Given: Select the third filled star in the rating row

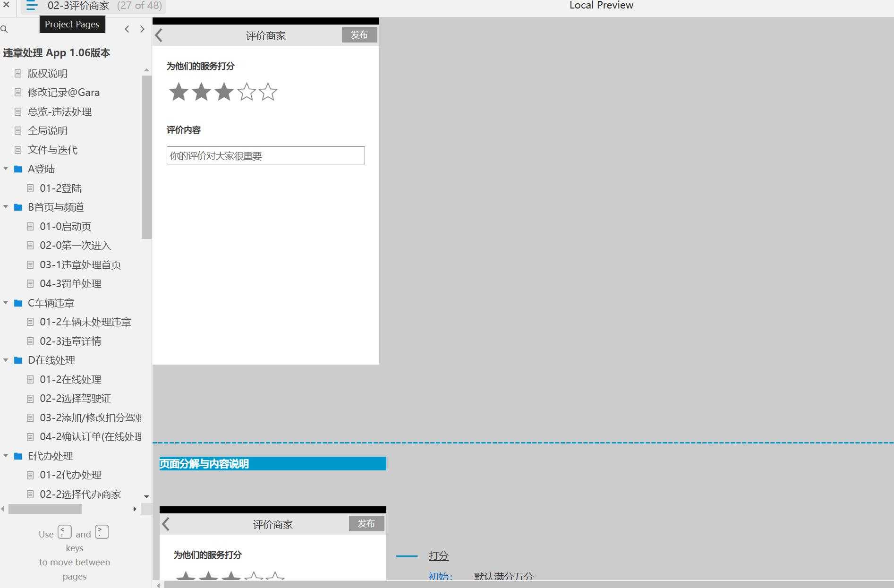Looking at the screenshot, I should pyautogui.click(x=223, y=92).
